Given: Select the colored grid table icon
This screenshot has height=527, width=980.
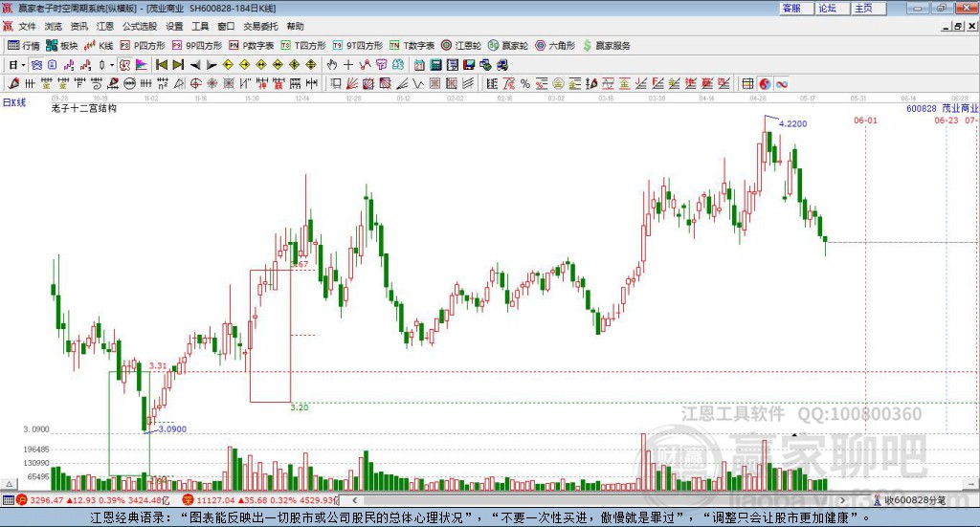Looking at the screenshot, I should [747, 83].
